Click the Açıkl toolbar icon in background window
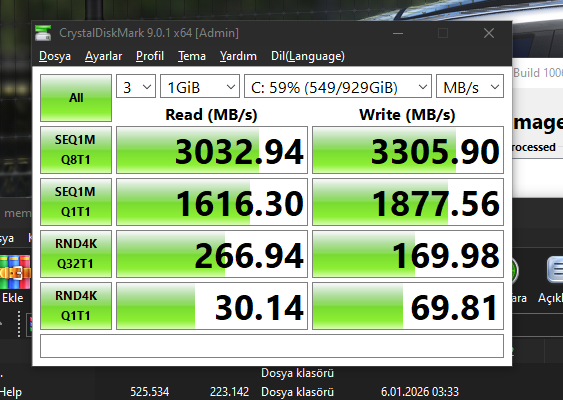This screenshot has height=400, width=563. [x=555, y=270]
